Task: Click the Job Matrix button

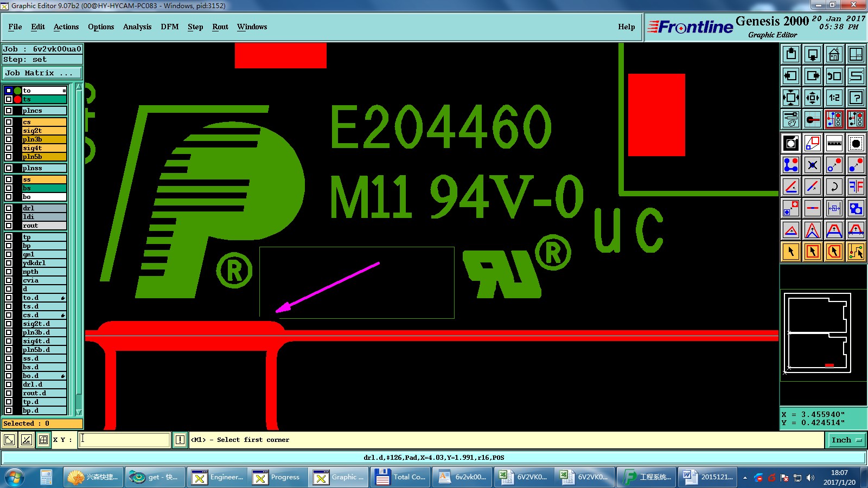Action: point(42,73)
